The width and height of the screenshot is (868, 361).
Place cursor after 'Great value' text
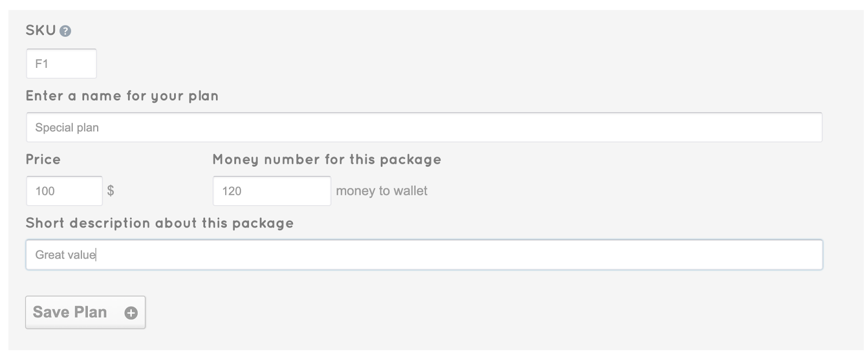pos(96,255)
